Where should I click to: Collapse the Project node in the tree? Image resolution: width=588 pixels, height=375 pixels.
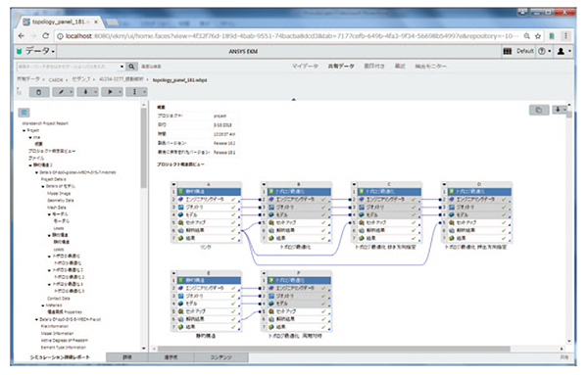coord(24,130)
